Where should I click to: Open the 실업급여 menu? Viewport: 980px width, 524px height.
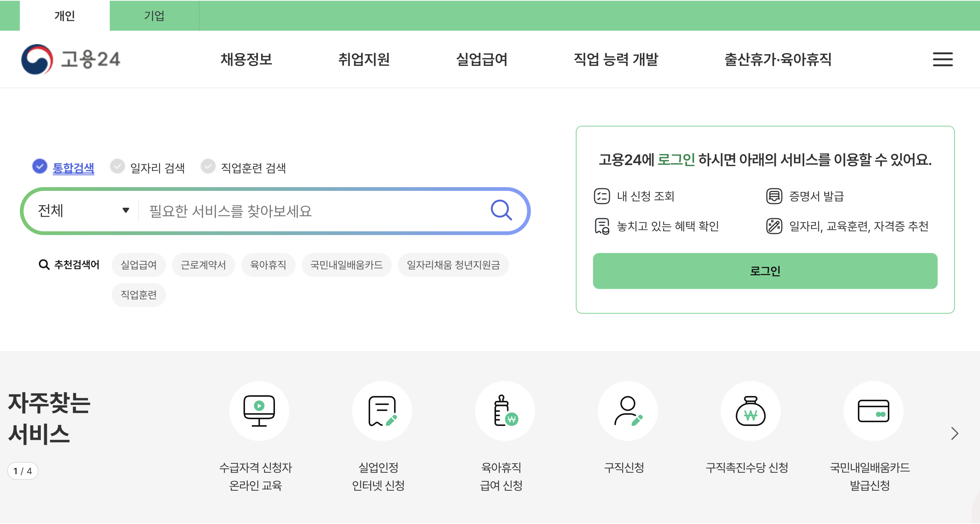tap(482, 59)
